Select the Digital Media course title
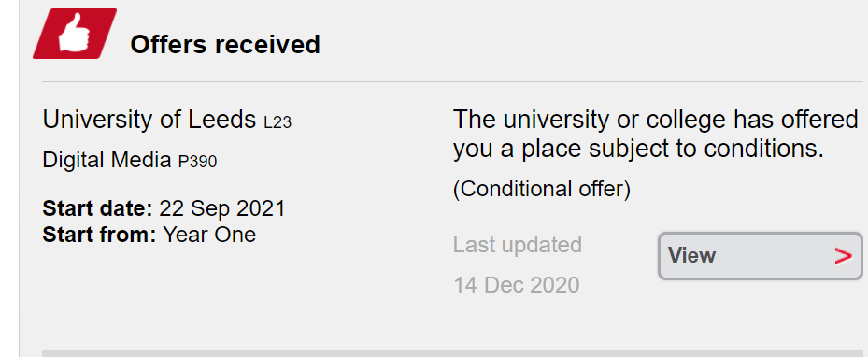This screenshot has width=868, height=357. click(107, 161)
